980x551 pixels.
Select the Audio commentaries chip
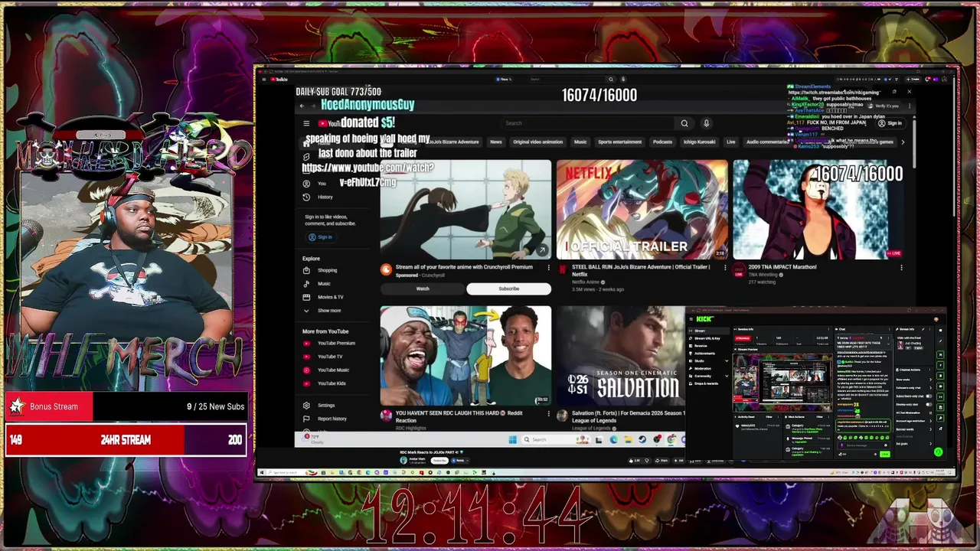[766, 142]
